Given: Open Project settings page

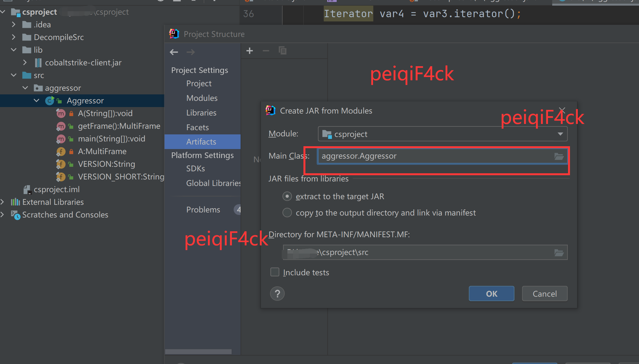Looking at the screenshot, I should [199, 84].
